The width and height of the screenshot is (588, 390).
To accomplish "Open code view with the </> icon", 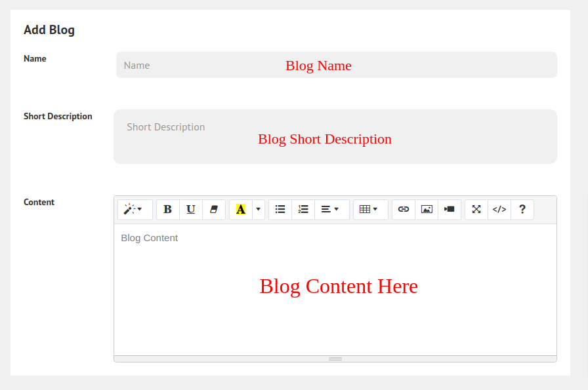I will [499, 209].
